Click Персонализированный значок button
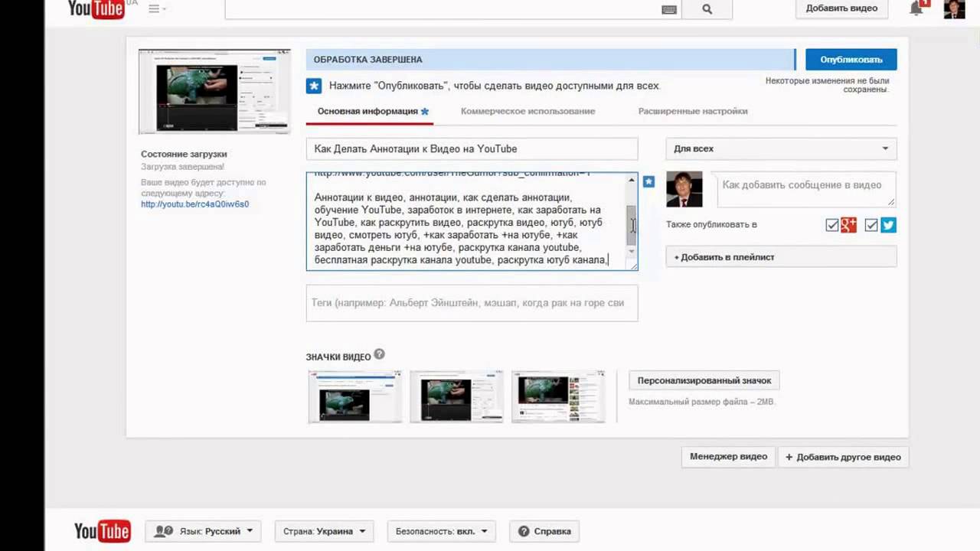This screenshot has height=551, width=980. click(704, 380)
